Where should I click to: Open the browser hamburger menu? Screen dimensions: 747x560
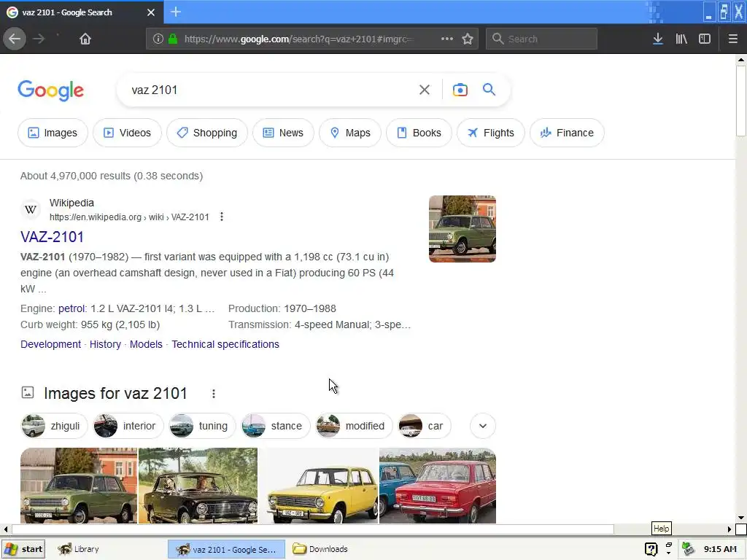point(732,39)
